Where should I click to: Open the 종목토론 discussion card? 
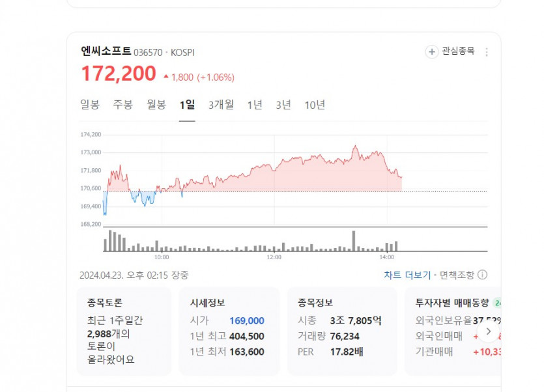click(x=124, y=331)
